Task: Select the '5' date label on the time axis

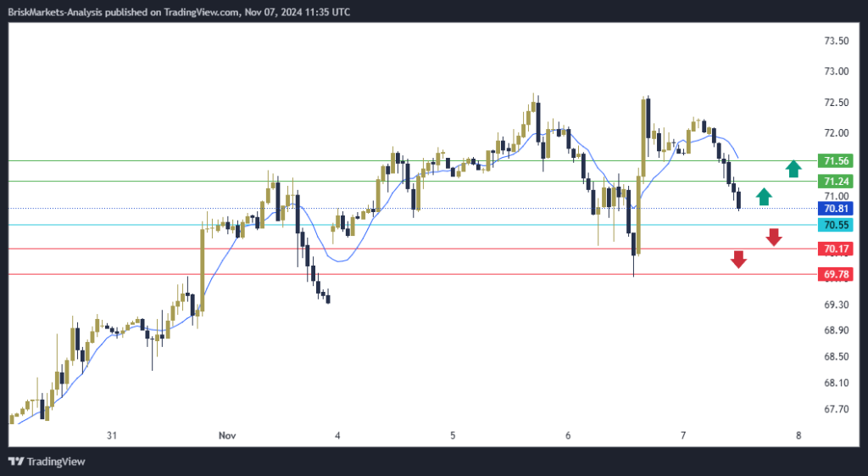Action: tap(453, 435)
